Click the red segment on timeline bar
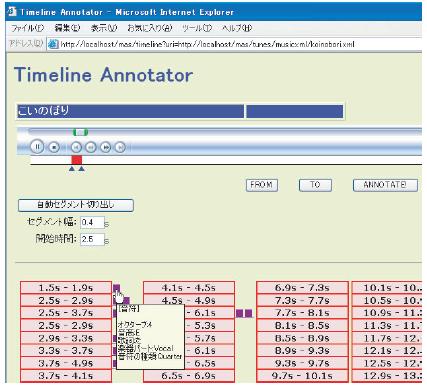 [77, 160]
